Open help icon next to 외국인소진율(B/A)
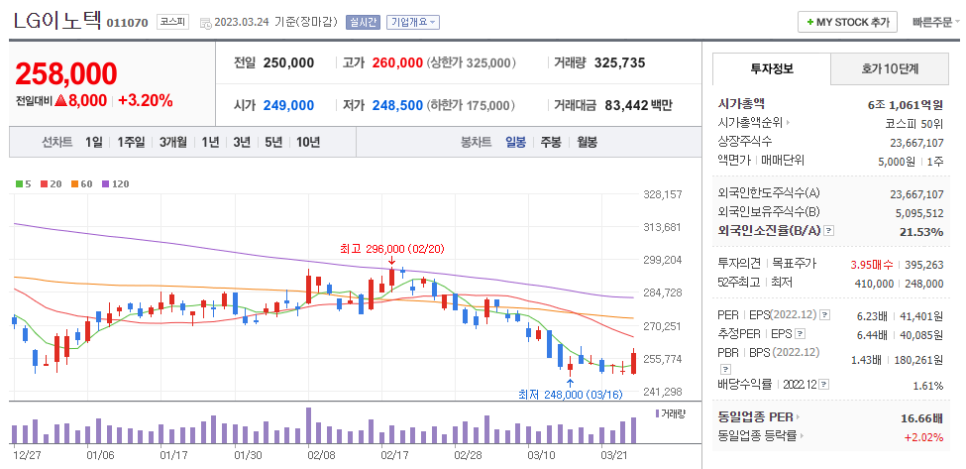 (x=829, y=230)
